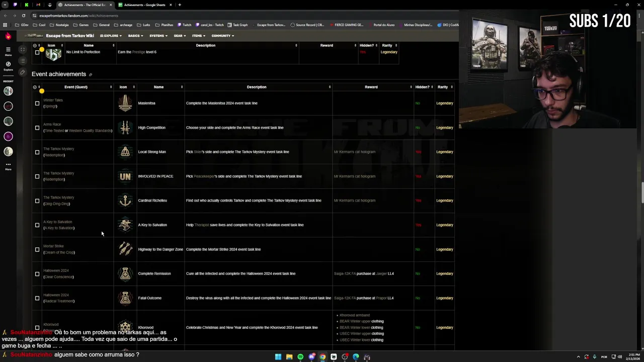The image size is (644, 362).
Task: Open Highway to the Danger Zone icon
Action: [x=125, y=249]
